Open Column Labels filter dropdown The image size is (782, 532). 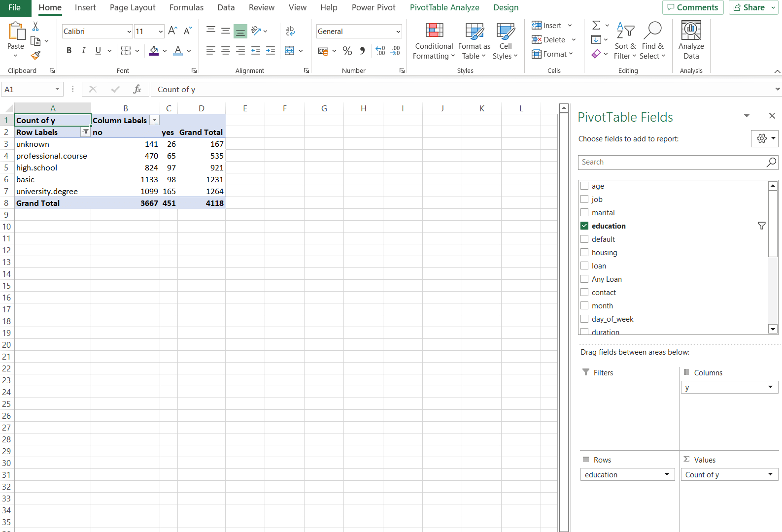point(154,120)
